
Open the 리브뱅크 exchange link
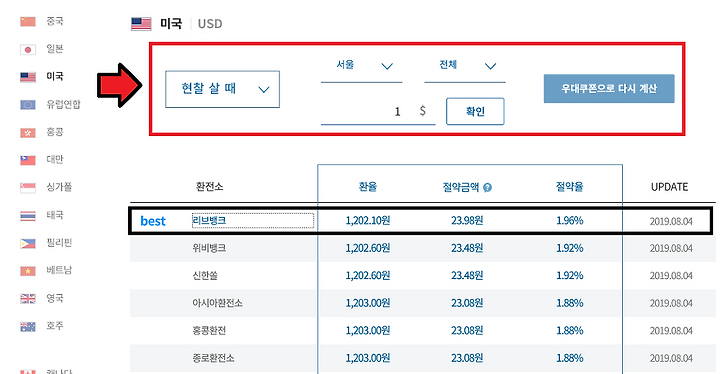tap(209, 221)
